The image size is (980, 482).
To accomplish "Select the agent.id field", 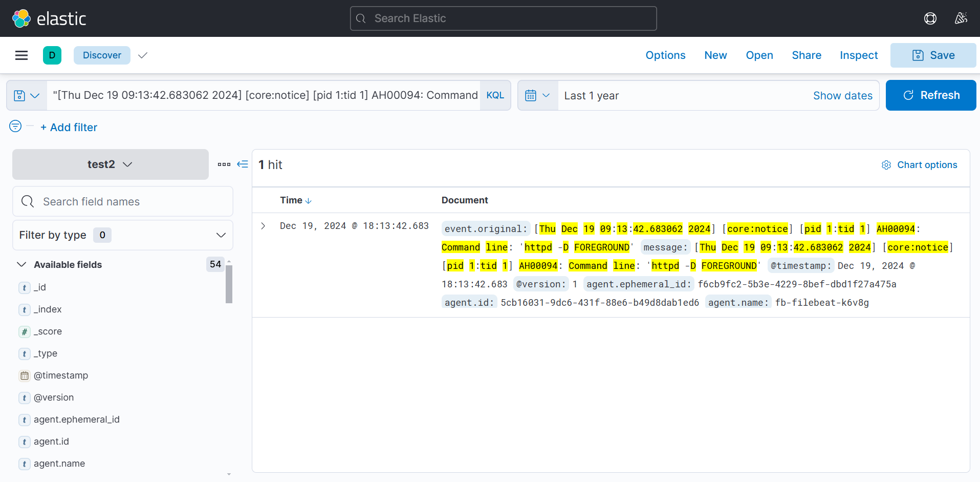I will (x=51, y=442).
